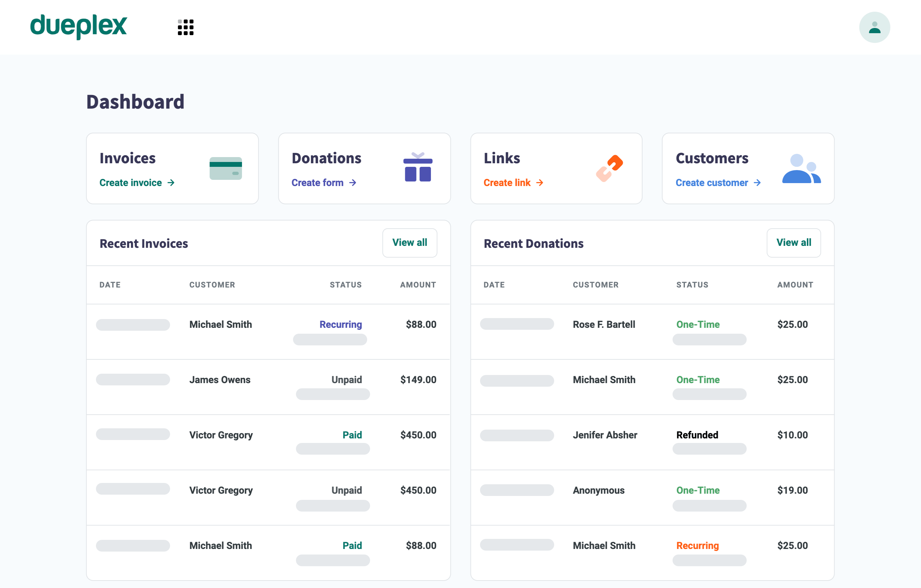Click the orange Links chain icon
This screenshot has height=588, width=921.
click(x=609, y=168)
